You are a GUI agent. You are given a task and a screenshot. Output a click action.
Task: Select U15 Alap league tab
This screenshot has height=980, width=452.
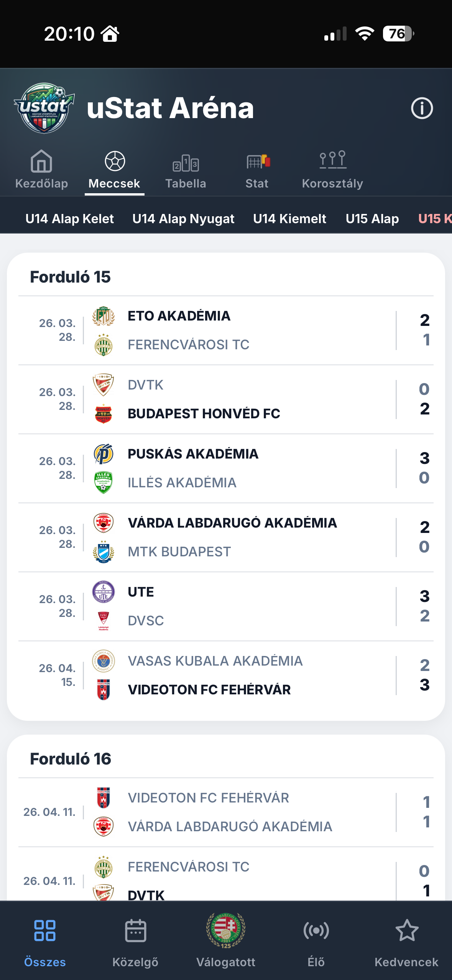(x=372, y=219)
